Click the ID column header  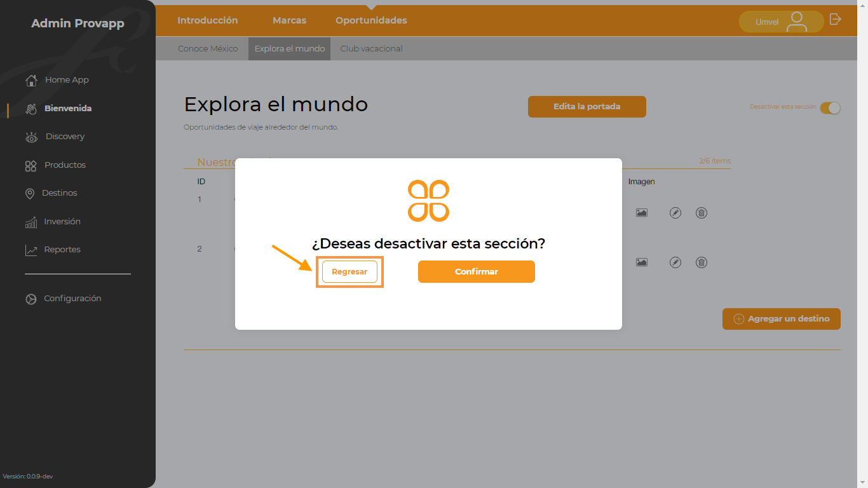pos(201,182)
